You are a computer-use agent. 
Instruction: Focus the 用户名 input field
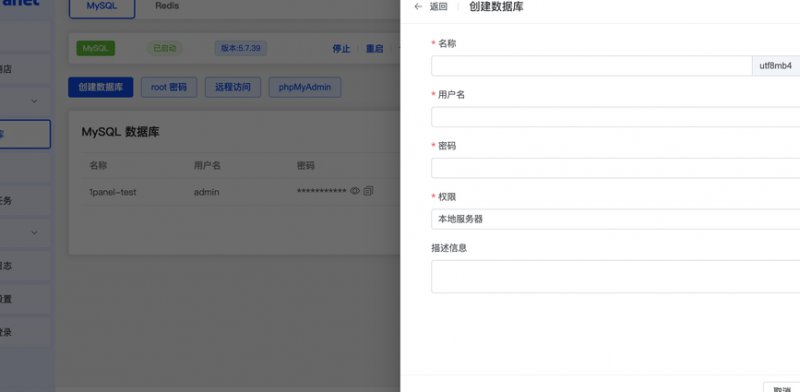[x=615, y=117]
